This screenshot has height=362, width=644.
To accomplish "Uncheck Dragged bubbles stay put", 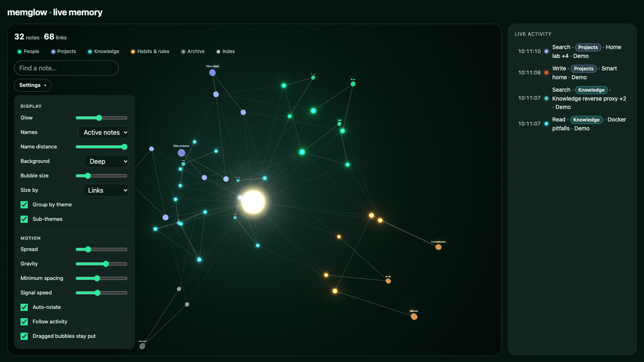I will 24,336.
